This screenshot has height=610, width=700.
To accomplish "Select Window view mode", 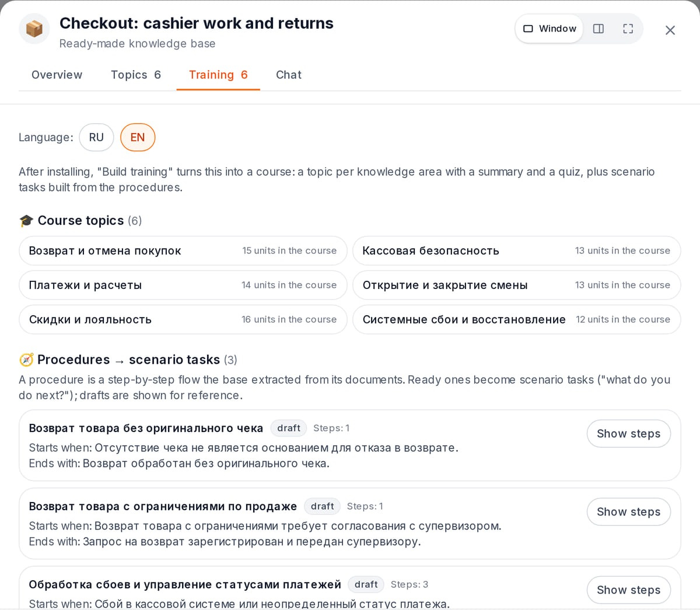I will coord(549,29).
